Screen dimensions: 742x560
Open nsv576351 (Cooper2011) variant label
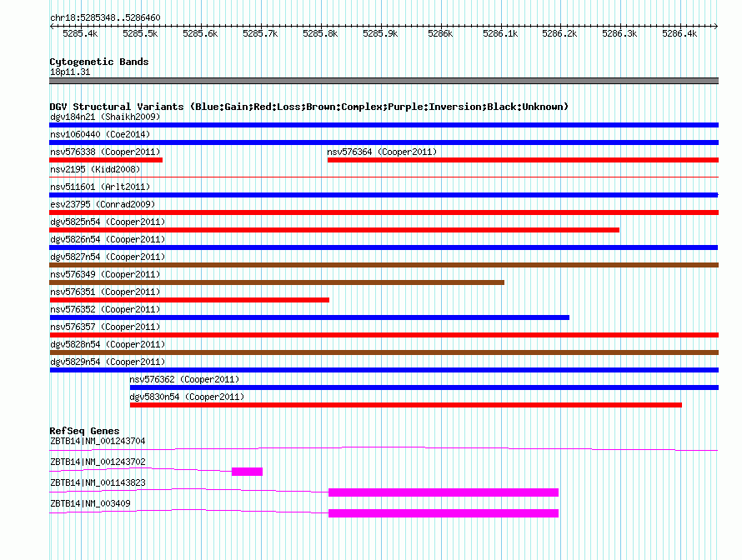point(105,292)
